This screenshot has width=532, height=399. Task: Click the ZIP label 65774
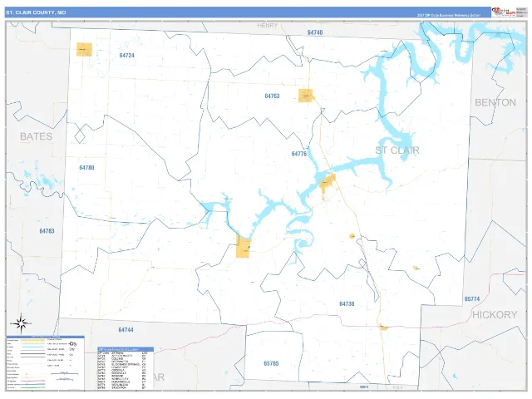click(x=472, y=299)
